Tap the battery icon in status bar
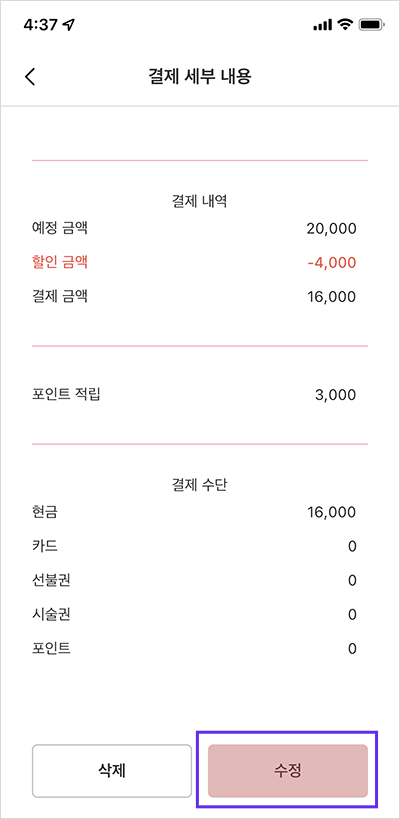This screenshot has width=400, height=819. tap(371, 25)
